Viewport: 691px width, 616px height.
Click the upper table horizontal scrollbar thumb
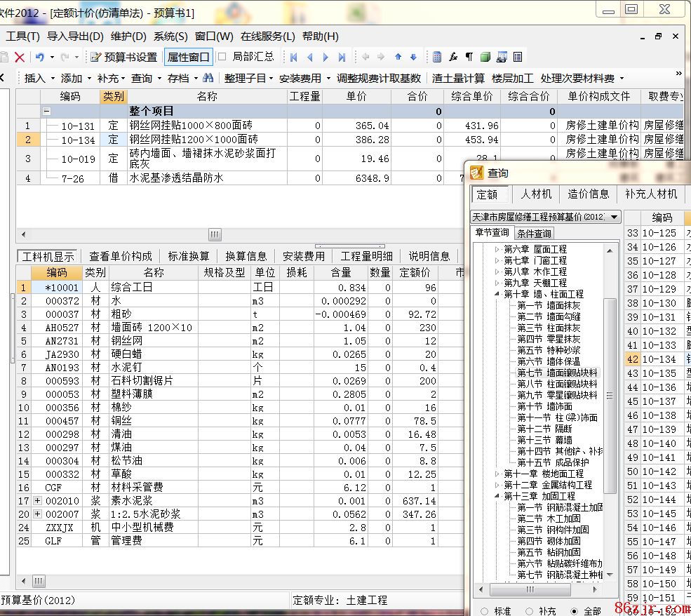(x=215, y=234)
